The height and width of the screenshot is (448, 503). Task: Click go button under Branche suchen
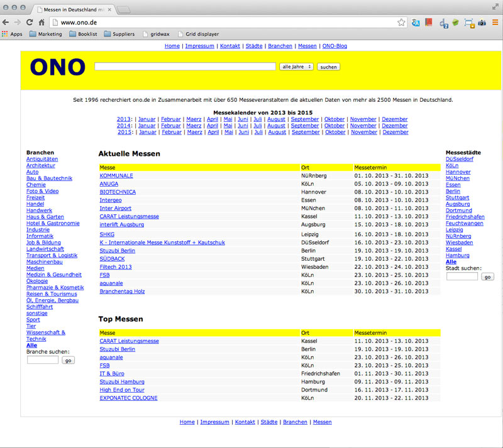tap(68, 361)
